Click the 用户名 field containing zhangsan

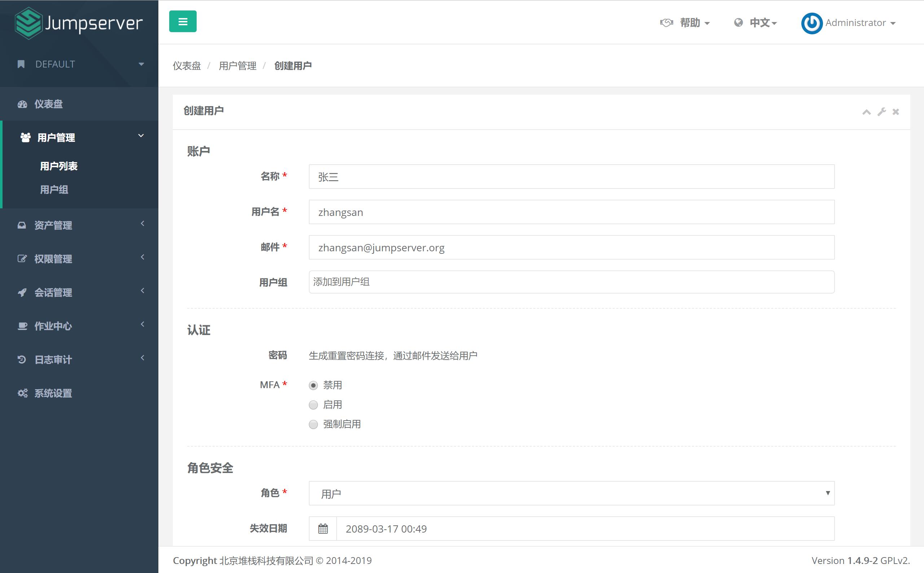point(572,212)
